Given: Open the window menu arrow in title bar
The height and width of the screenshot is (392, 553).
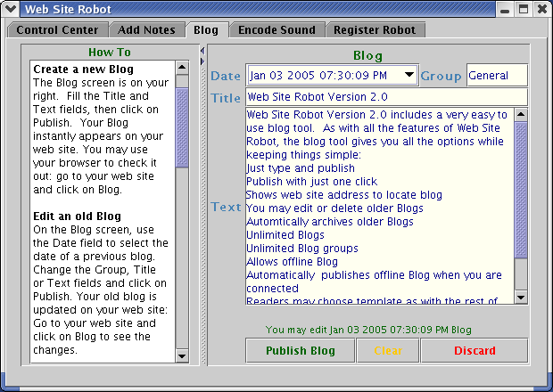Looking at the screenshot, I should click(x=11, y=9).
